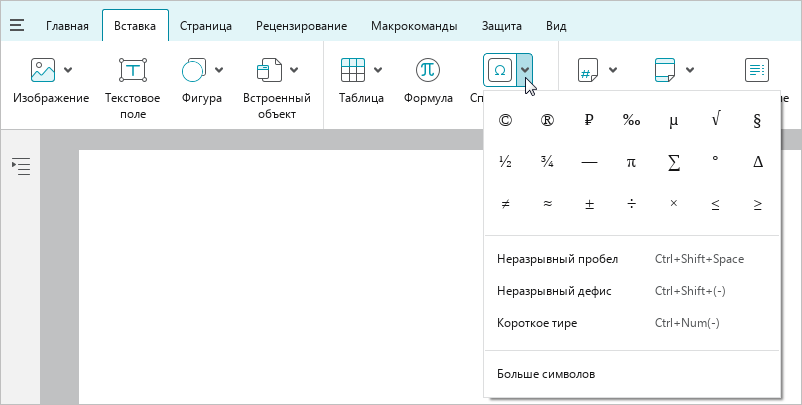Choose Неразрывный дефис menu entry
This screenshot has width=802, height=405.
coord(632,291)
